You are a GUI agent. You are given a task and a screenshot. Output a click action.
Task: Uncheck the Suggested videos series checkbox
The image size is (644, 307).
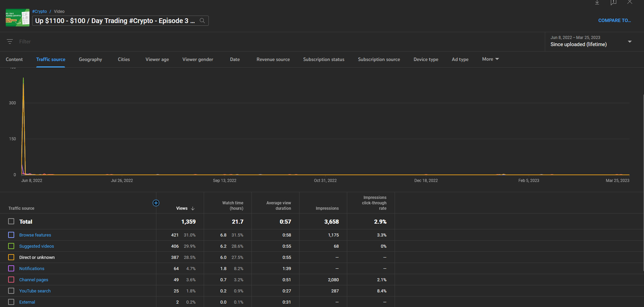[11, 246]
